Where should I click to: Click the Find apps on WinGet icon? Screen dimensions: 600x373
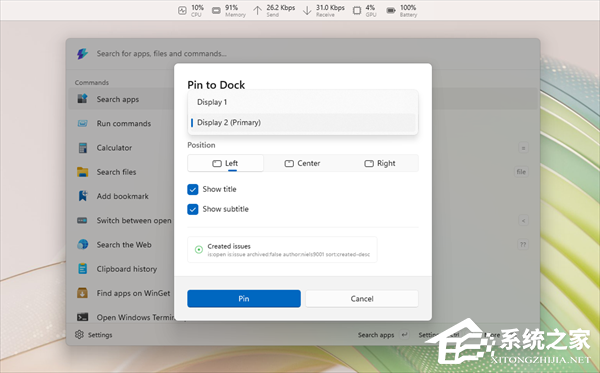tap(82, 293)
